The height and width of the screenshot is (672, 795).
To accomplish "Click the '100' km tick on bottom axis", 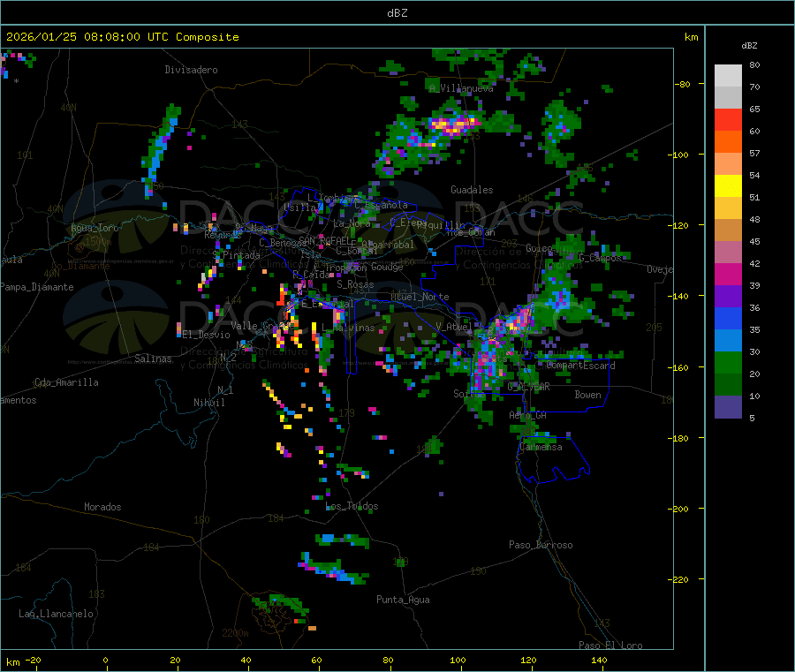I will coord(458,660).
